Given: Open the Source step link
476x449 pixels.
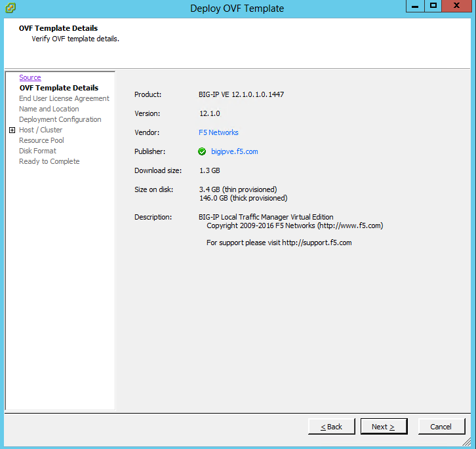Looking at the screenshot, I should [30, 77].
